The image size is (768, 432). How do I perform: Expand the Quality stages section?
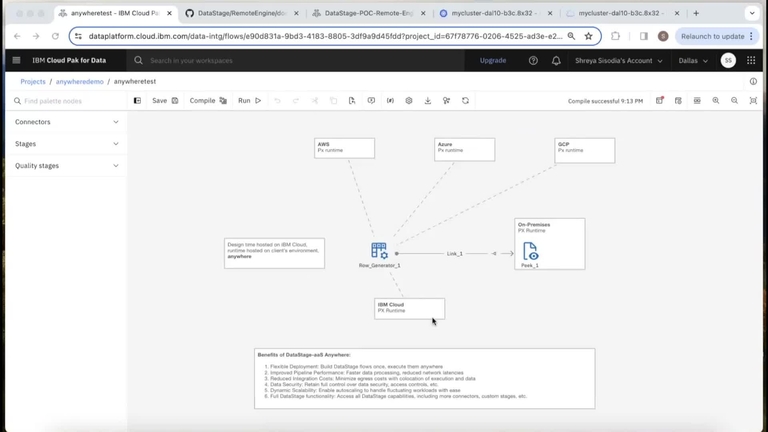[66, 166]
